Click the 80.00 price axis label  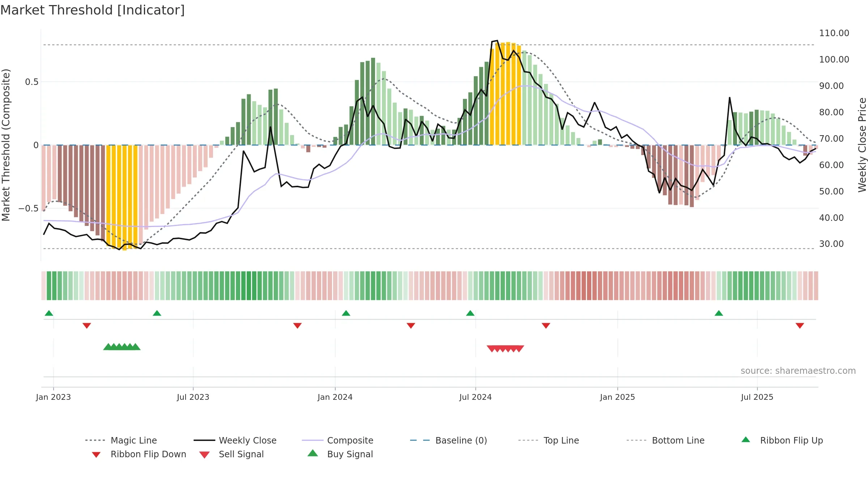point(831,112)
